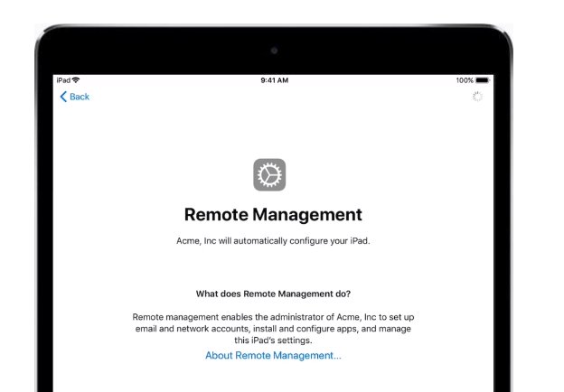
Task: Tap the Back chevron arrow
Action: 63,97
